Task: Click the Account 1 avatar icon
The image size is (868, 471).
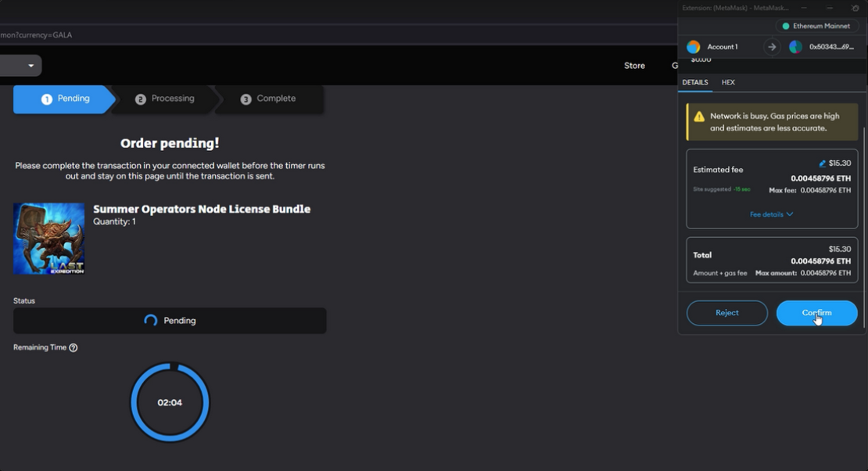Action: point(693,47)
